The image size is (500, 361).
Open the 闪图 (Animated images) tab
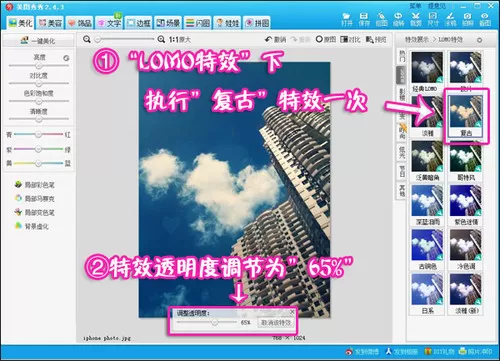(x=198, y=23)
